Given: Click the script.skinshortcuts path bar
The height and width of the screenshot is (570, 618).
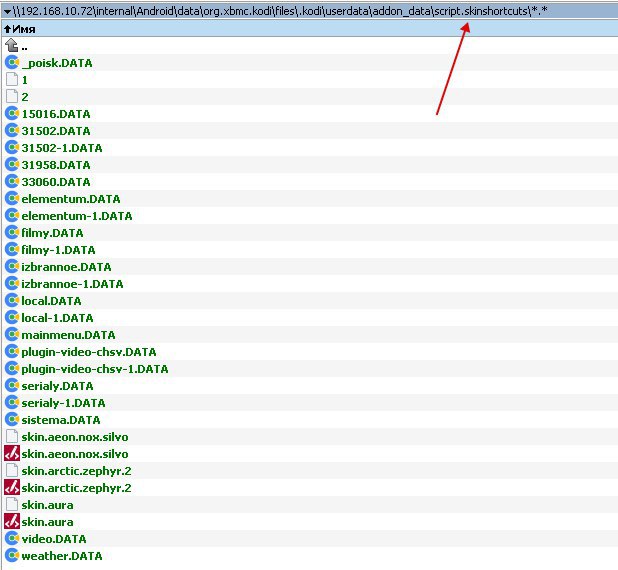Looking at the screenshot, I should coord(309,11).
